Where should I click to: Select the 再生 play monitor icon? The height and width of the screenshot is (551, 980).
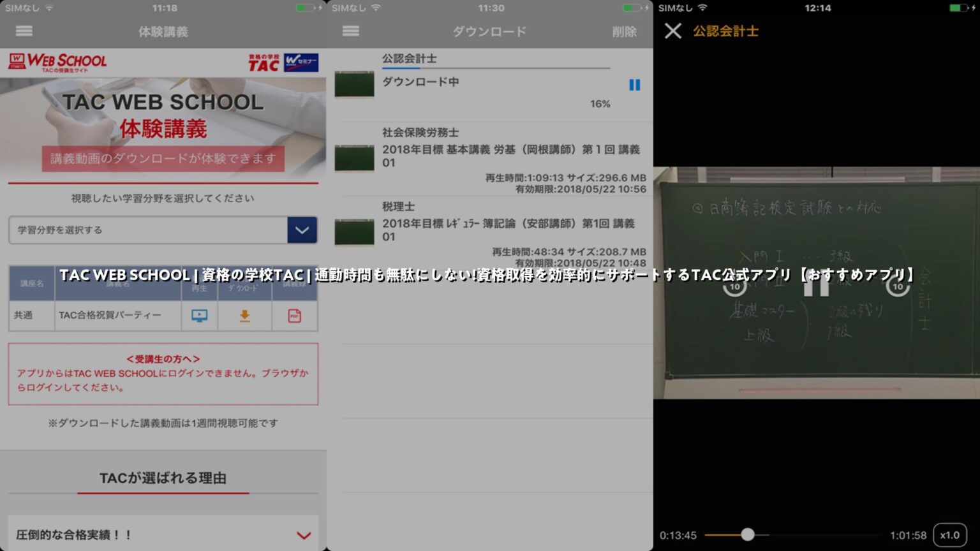click(x=199, y=315)
